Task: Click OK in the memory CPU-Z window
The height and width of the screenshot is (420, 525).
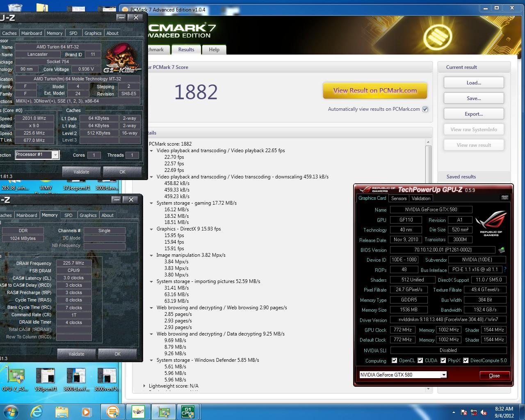Action: (x=117, y=354)
